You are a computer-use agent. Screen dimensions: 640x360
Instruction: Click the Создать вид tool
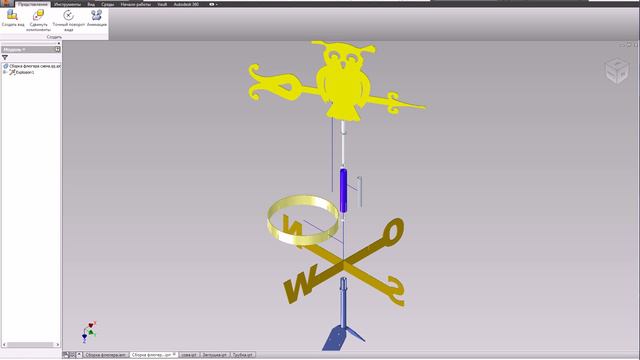point(13,18)
